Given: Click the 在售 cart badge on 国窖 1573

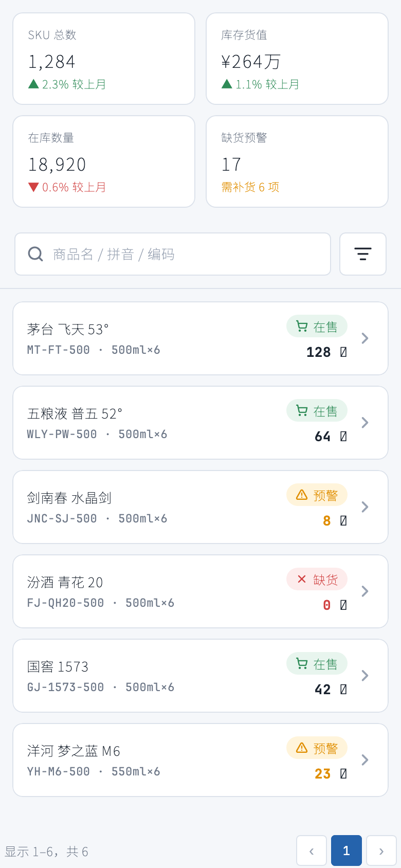Looking at the screenshot, I should pyautogui.click(x=317, y=664).
